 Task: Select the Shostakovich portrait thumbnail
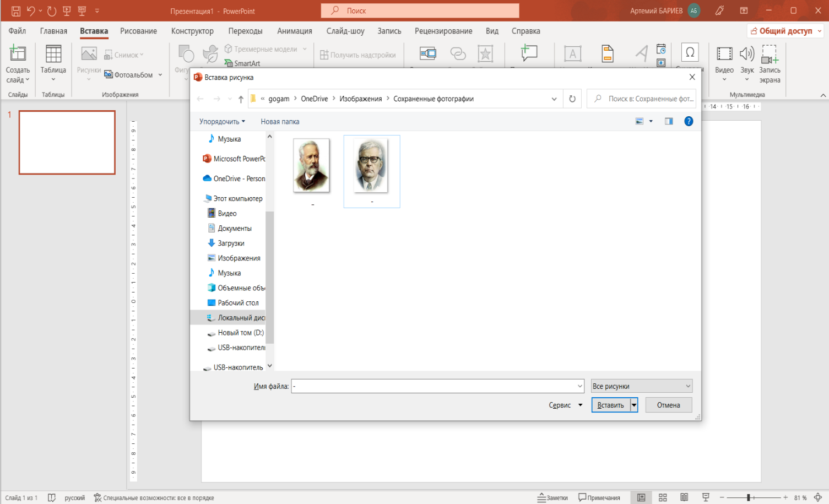[x=370, y=166]
